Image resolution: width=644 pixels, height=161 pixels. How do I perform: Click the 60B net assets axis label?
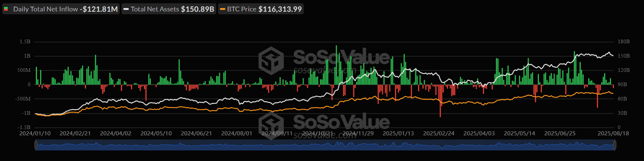coord(622,99)
